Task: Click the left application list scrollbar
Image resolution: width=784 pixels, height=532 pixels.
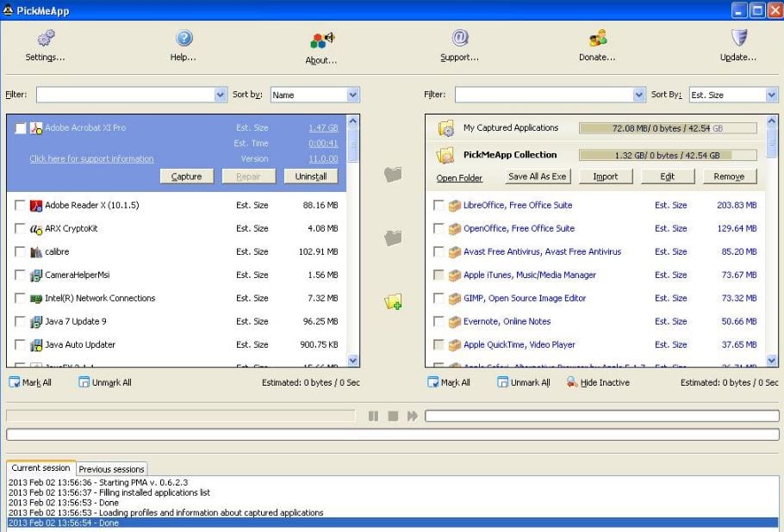Action: [x=353, y=241]
